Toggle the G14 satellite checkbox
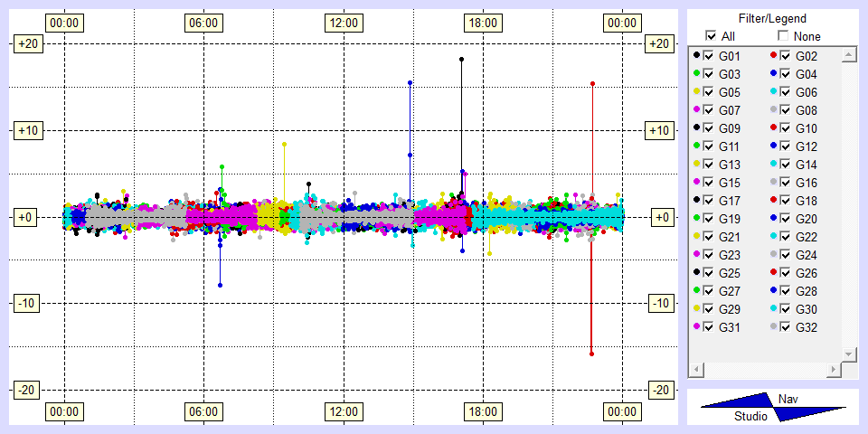 (786, 165)
